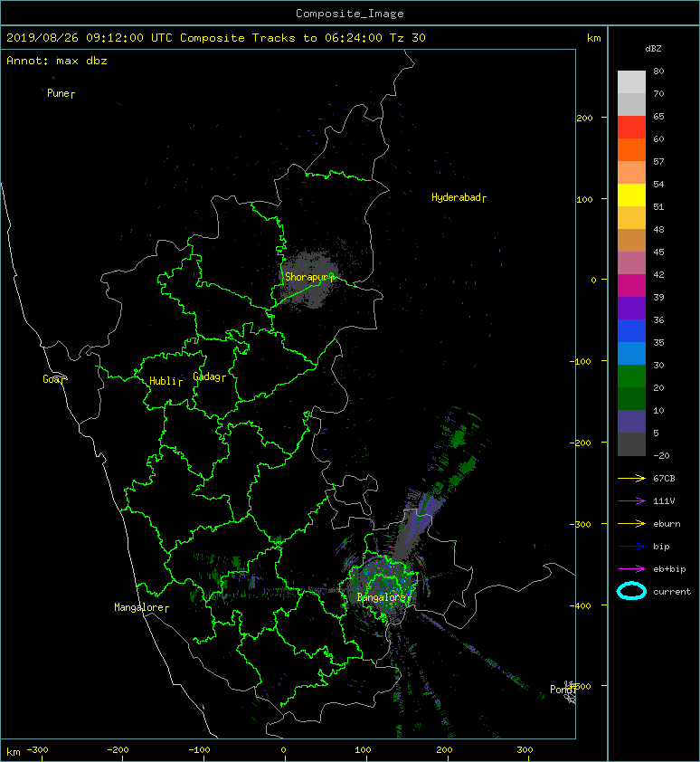The height and width of the screenshot is (762, 700).
Task: Click the 300 tick on horizontal axis
Action: [x=525, y=750]
